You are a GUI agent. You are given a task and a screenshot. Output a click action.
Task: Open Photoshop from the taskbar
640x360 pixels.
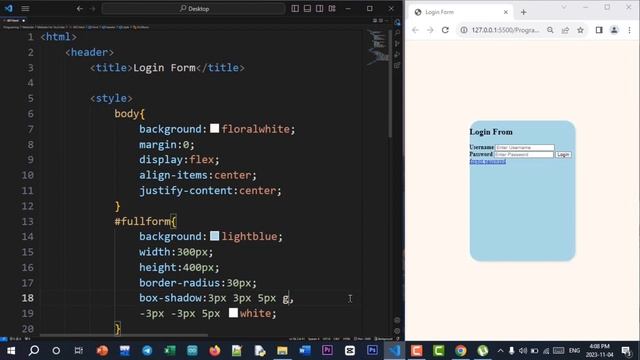[372, 351]
